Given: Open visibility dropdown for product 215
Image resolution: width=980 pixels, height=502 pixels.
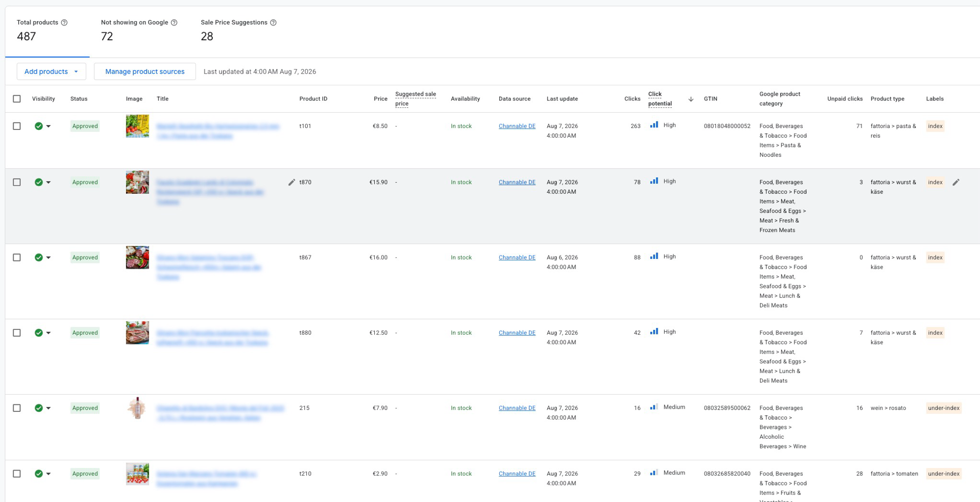Looking at the screenshot, I should [x=49, y=408].
